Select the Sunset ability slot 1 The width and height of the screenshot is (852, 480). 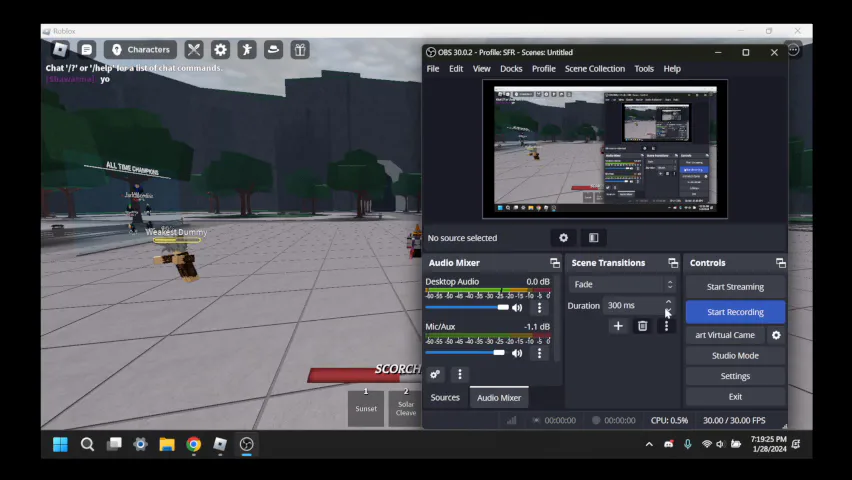click(x=366, y=407)
